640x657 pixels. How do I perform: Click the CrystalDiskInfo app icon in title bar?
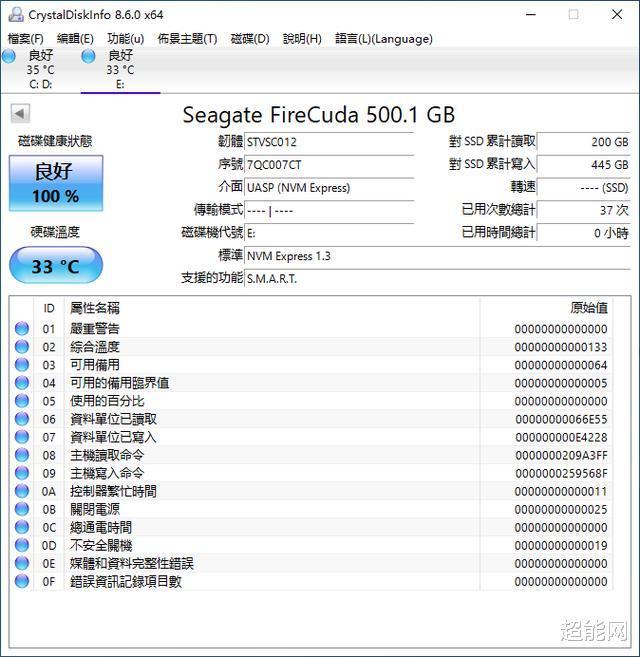click(16, 15)
